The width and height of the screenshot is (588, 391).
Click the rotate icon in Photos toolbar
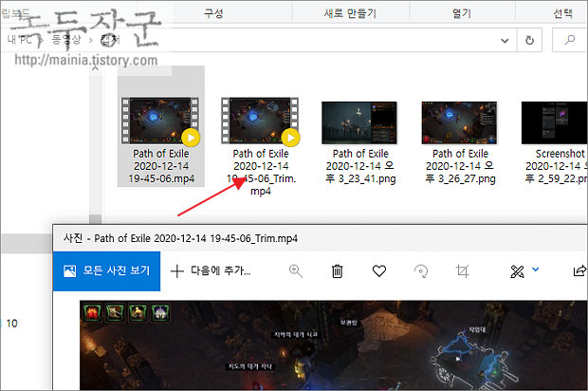coord(421,270)
